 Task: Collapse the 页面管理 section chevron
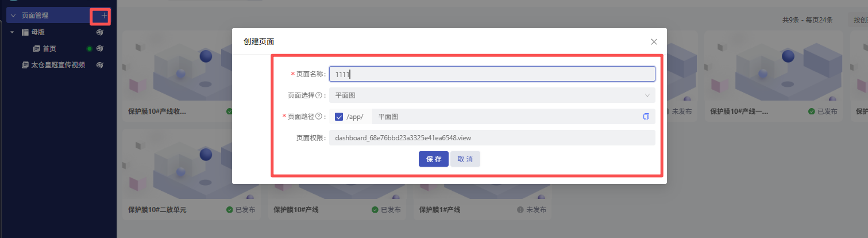[13, 16]
